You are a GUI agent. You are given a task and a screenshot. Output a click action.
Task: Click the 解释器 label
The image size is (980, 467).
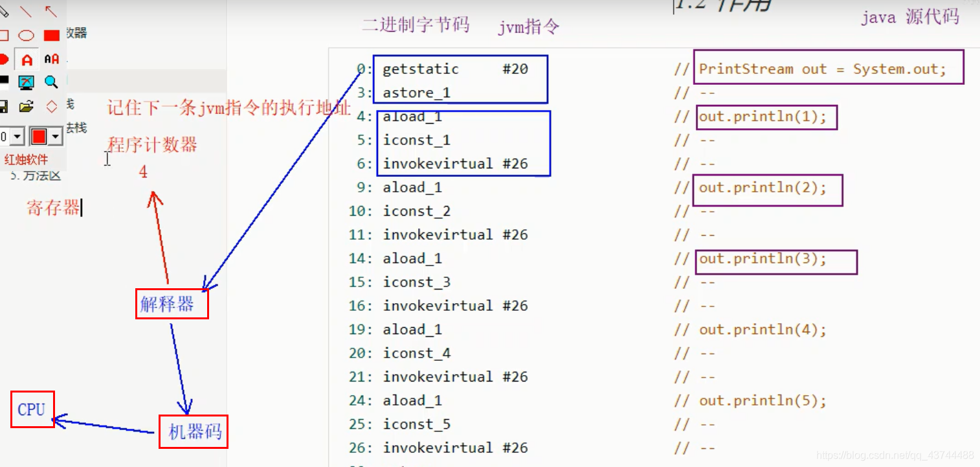(168, 304)
